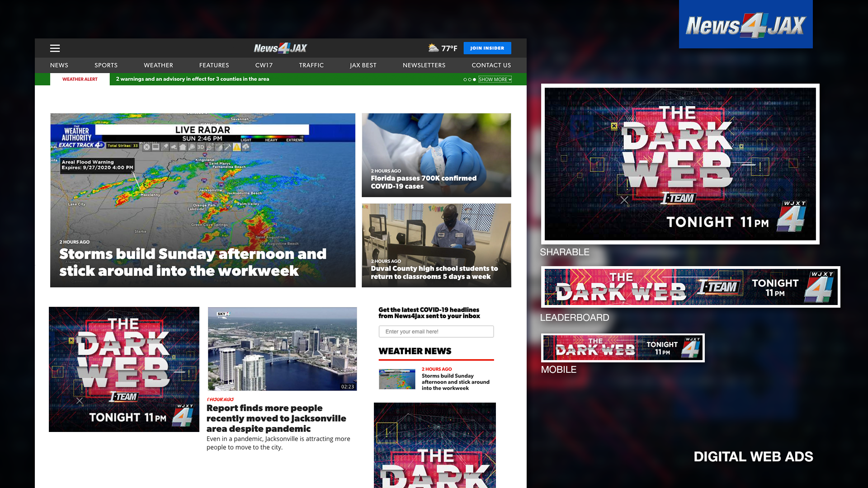
Task: Open the 2 warnings and advisory alert
Action: tap(193, 79)
